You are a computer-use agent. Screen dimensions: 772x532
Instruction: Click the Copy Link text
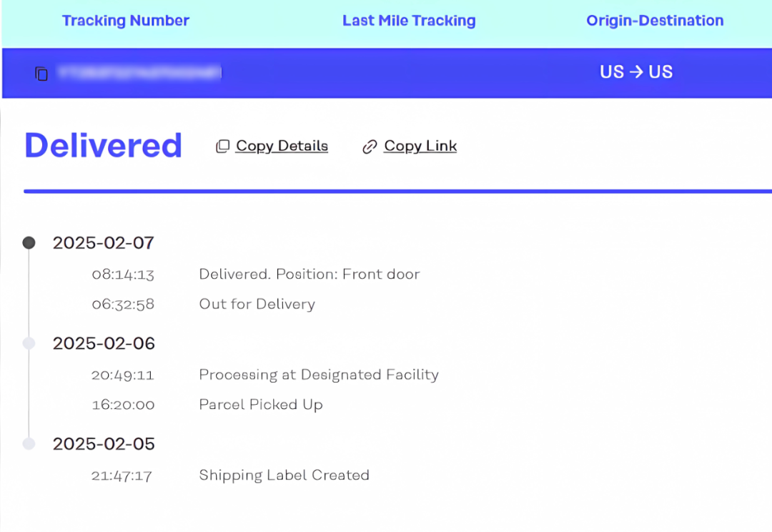[x=420, y=146]
